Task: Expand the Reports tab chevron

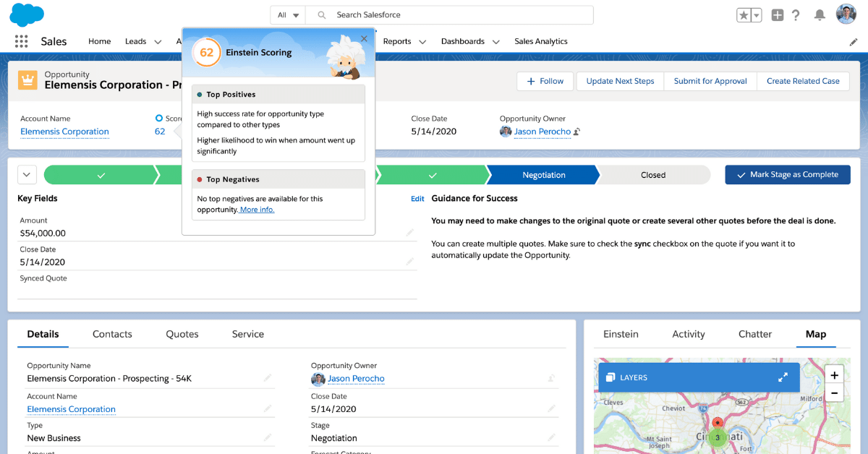Action: pyautogui.click(x=422, y=42)
